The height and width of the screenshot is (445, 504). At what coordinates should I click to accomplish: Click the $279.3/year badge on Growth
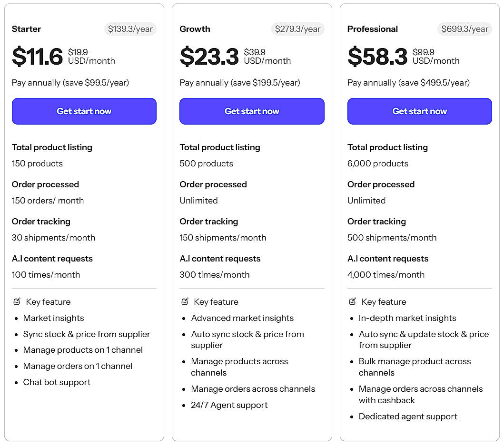click(x=298, y=29)
